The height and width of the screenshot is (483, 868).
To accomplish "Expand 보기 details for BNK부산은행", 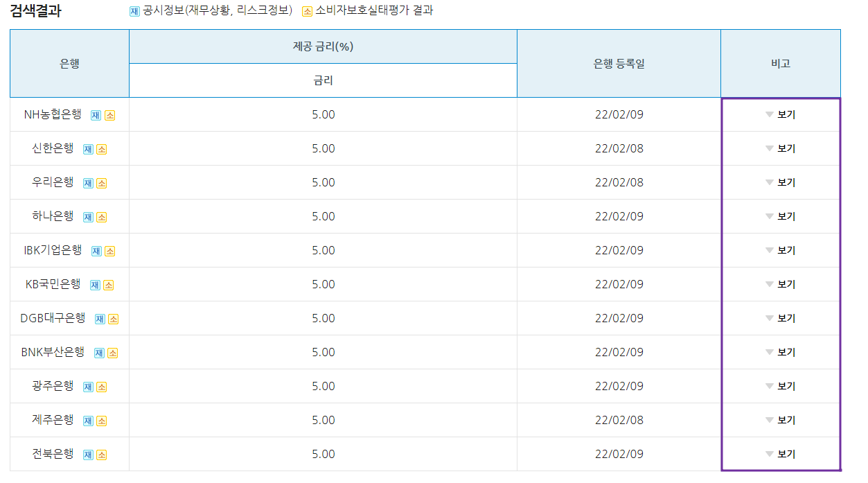I will tap(780, 352).
